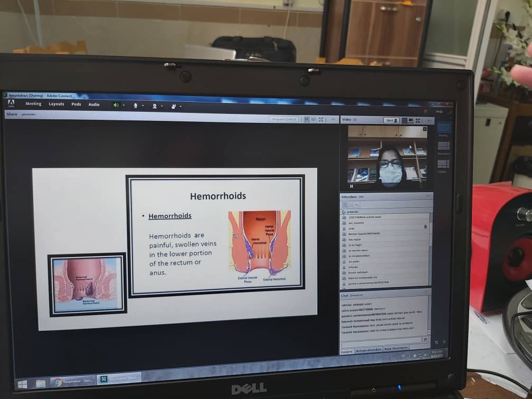Open the third private chat tab
This screenshot has width=532, height=399.
pos(396,348)
